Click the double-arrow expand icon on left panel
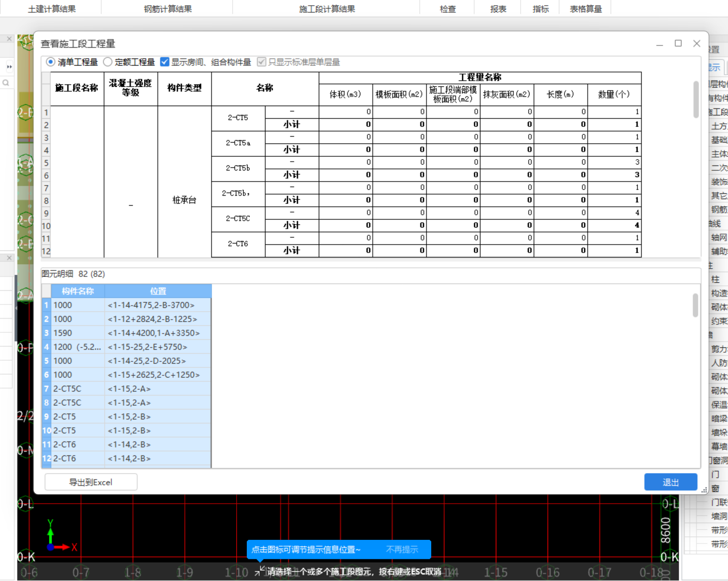The width and height of the screenshot is (728, 581). pos(9,67)
